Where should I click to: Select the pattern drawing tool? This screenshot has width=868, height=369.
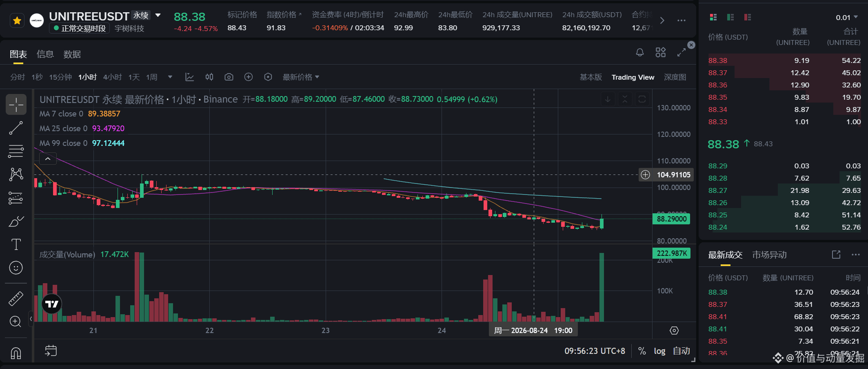click(16, 174)
